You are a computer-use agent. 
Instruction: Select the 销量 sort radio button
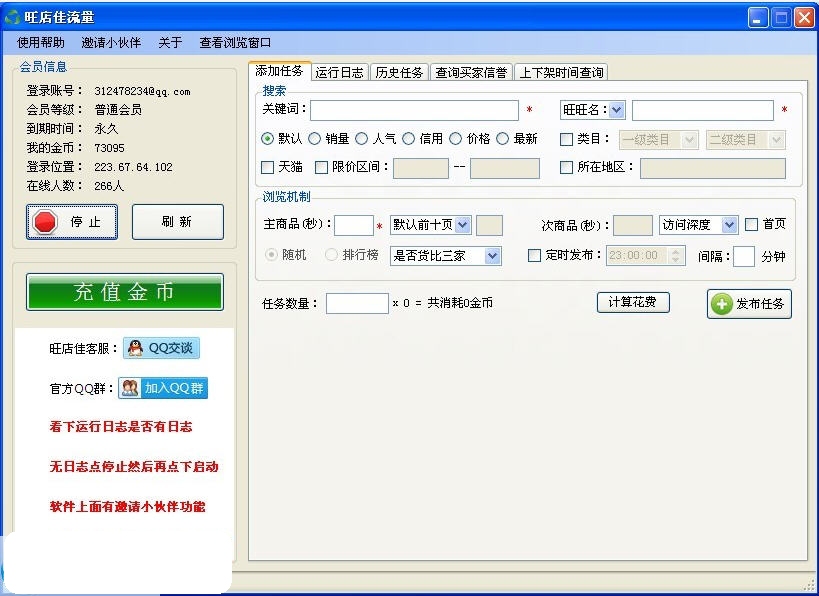tap(314, 138)
